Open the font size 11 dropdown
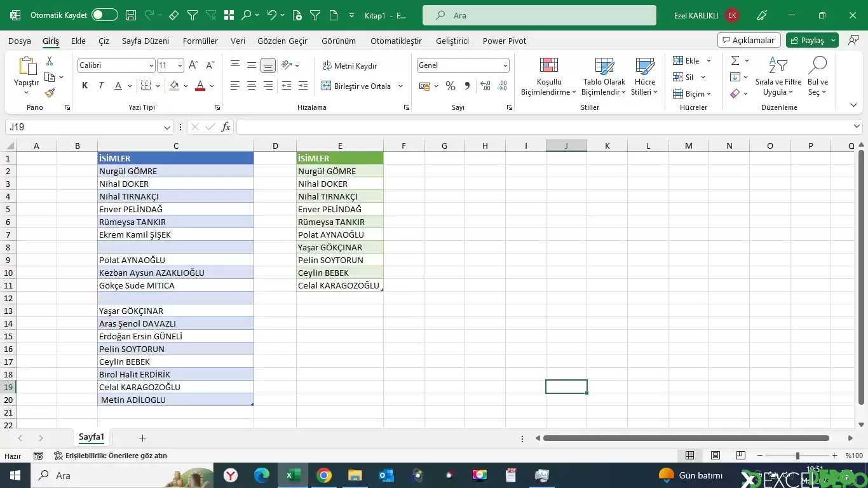Image resolution: width=868 pixels, height=488 pixels. [x=180, y=65]
